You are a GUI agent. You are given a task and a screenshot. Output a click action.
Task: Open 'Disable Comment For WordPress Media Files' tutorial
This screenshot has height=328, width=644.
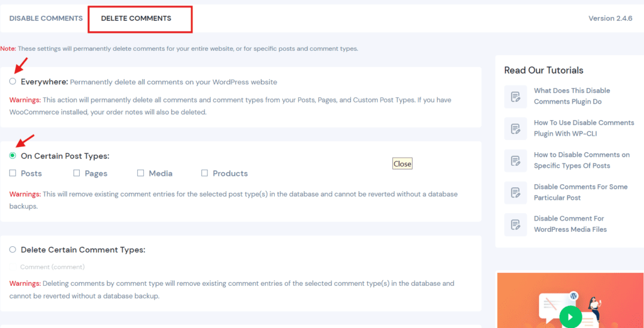tap(570, 224)
